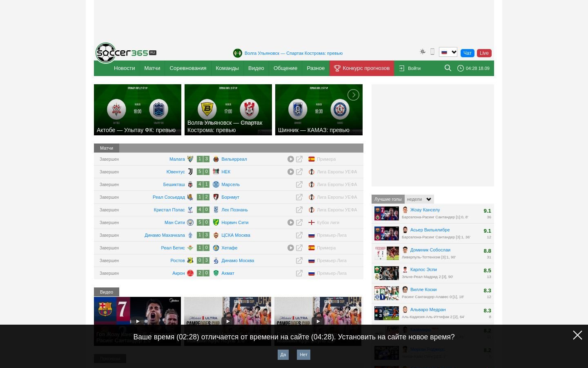The width and height of the screenshot is (588, 368).
Task: Open the Марсель team page
Action: 230,184
